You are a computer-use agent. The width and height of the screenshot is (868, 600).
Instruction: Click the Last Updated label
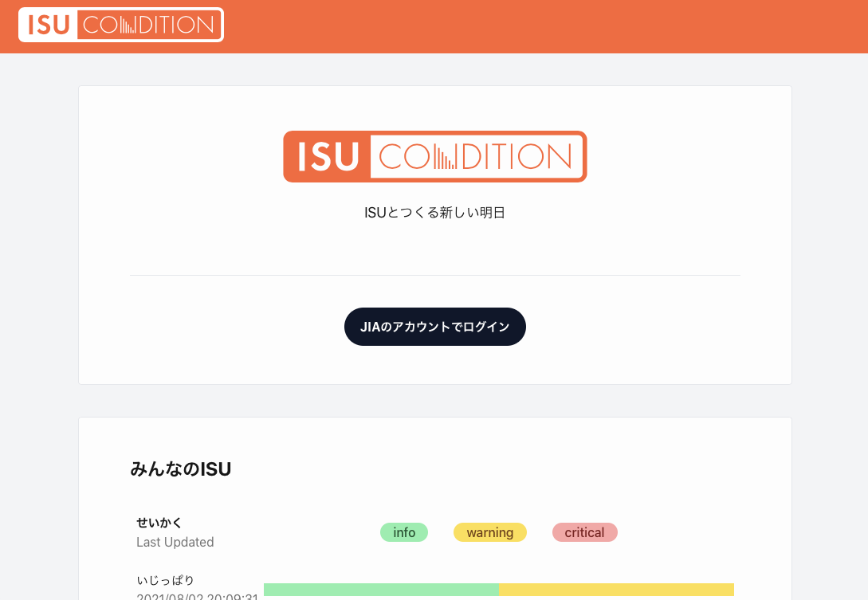pyautogui.click(x=175, y=542)
